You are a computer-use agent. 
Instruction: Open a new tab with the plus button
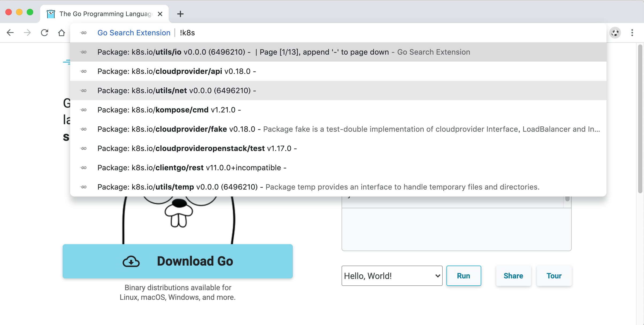pos(180,14)
